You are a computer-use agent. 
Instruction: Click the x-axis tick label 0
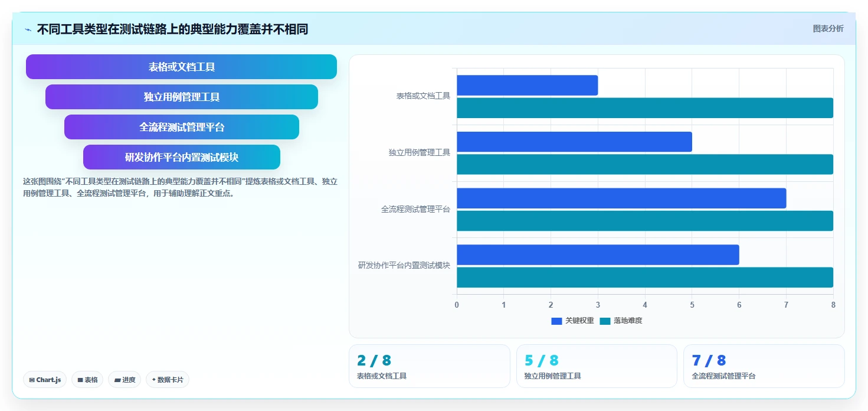point(457,305)
